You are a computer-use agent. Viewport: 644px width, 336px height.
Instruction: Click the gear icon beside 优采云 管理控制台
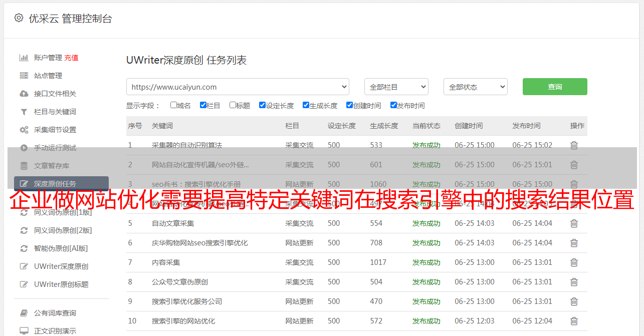[19, 18]
